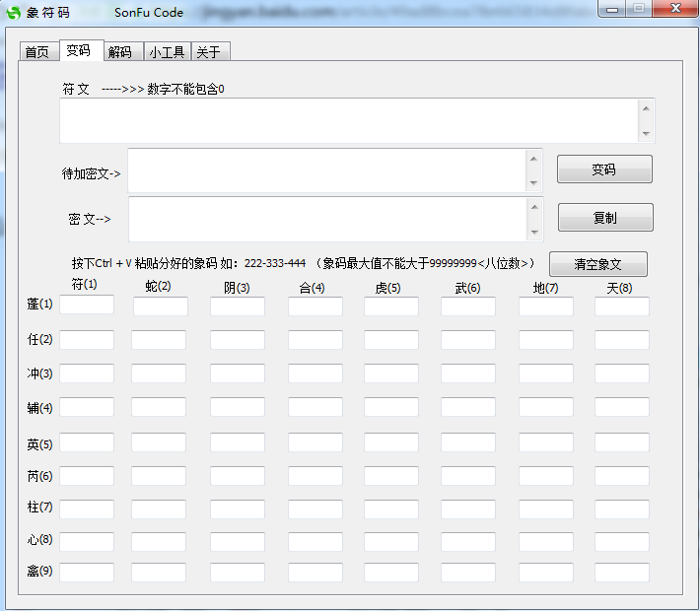Select the cell at row 英(5), column 合(4)
The height and width of the screenshot is (611, 700).
click(315, 442)
